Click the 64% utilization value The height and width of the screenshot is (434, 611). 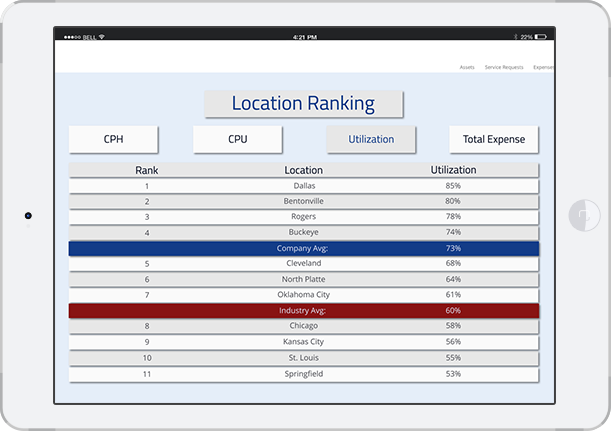tap(453, 279)
